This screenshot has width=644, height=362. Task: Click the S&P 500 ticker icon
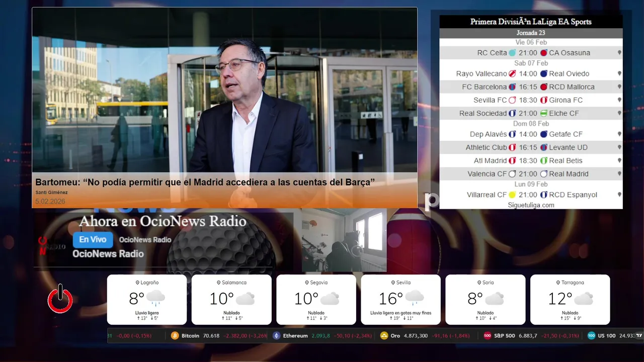point(487,335)
